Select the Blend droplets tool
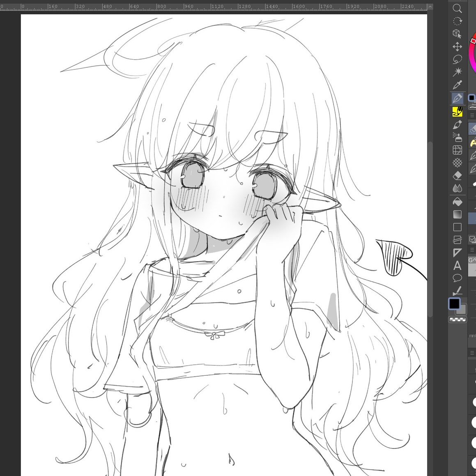Screen dimensions: 476x476 coord(457,189)
